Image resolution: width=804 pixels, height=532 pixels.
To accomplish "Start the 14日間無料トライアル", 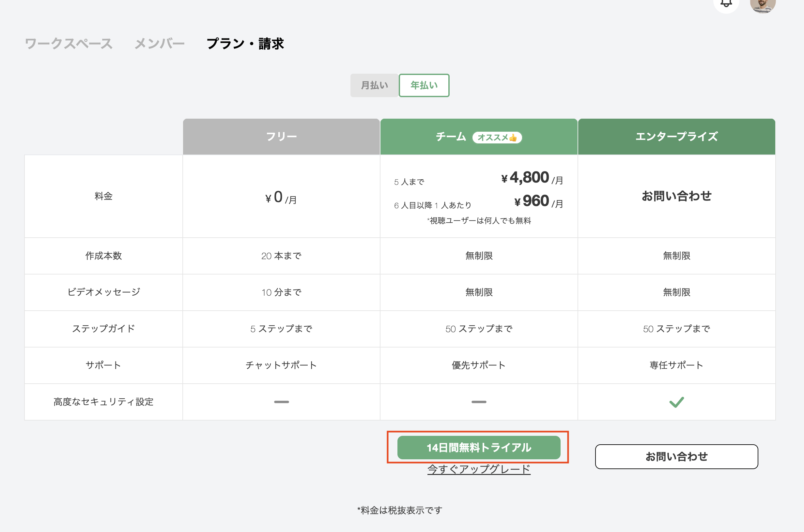I will click(479, 448).
